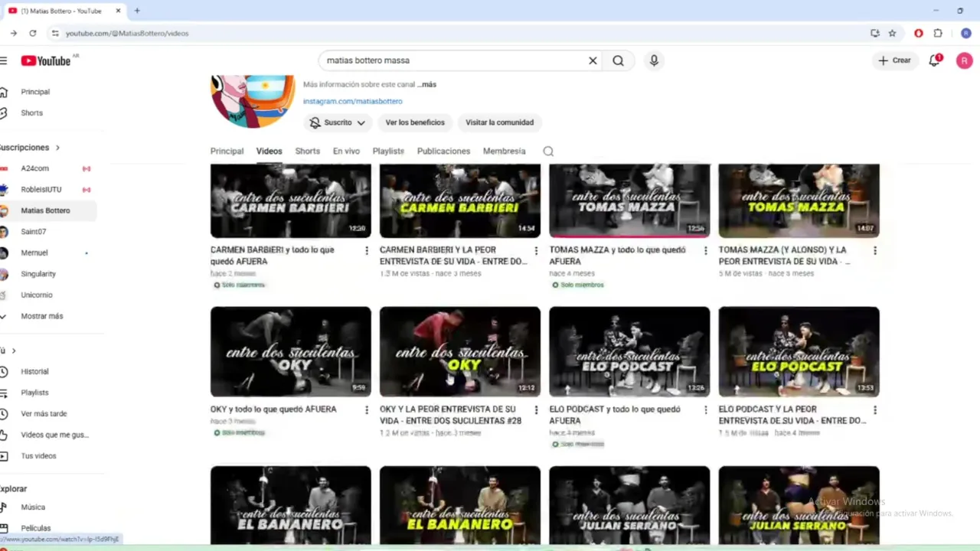Bookmark this page with star
This screenshot has height=551, width=980.
tap(892, 33)
